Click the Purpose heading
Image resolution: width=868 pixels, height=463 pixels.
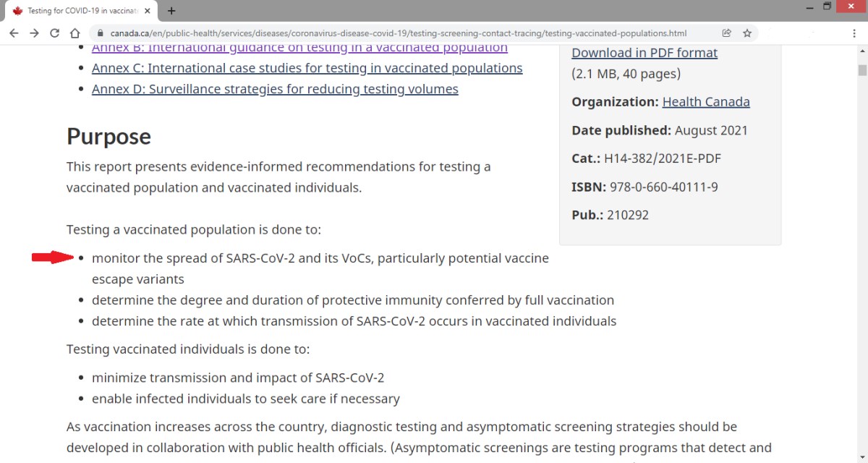(x=109, y=137)
